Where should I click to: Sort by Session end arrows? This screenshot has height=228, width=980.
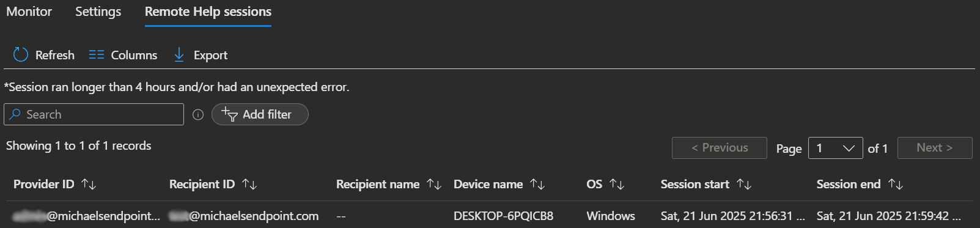click(x=896, y=184)
